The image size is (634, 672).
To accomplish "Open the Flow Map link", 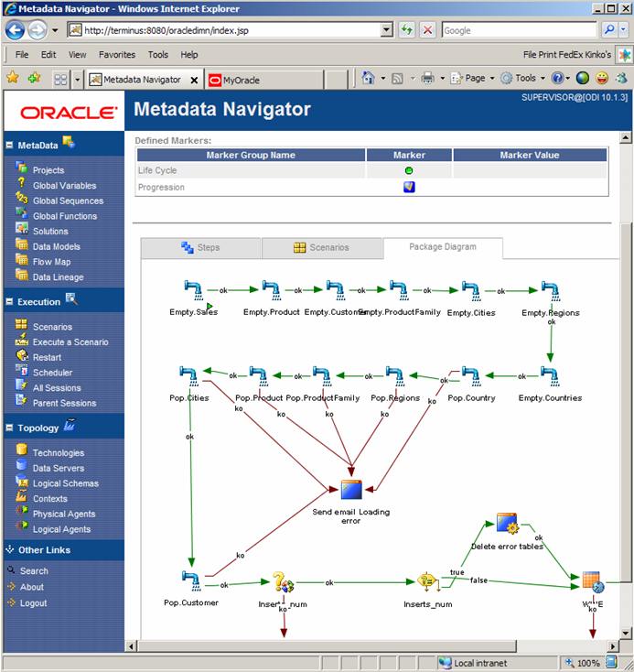I will (x=52, y=262).
